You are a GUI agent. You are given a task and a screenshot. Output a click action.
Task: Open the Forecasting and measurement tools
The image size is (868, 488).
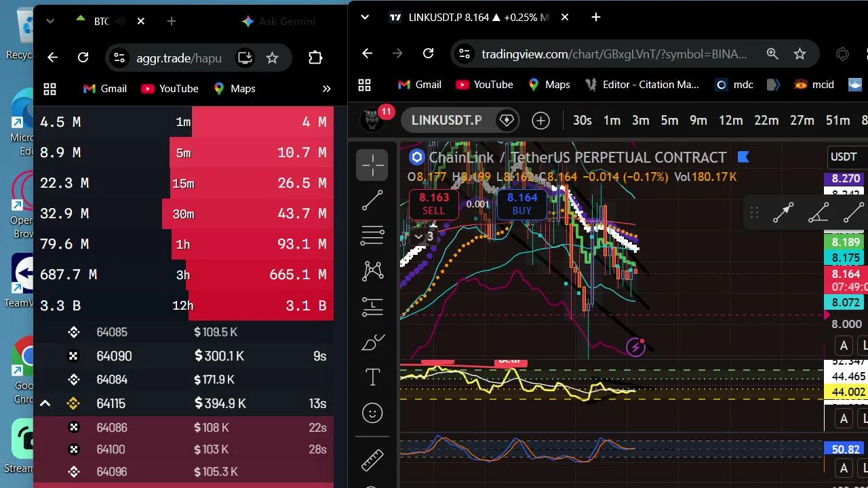(x=372, y=306)
